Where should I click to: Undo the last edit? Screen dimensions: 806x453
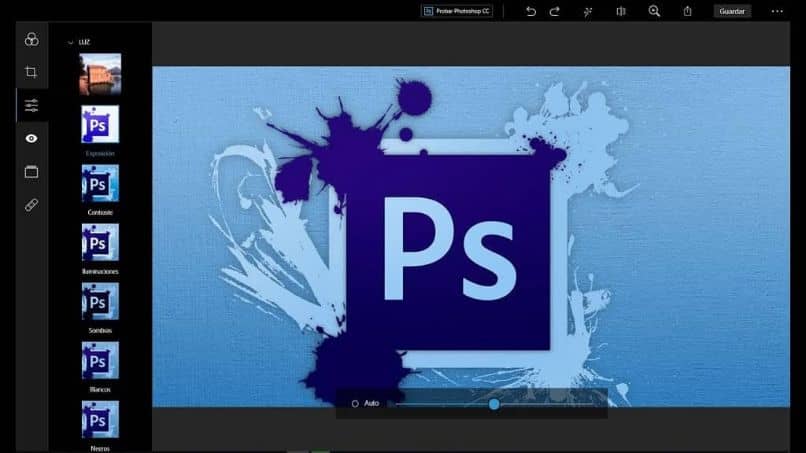[x=530, y=11]
